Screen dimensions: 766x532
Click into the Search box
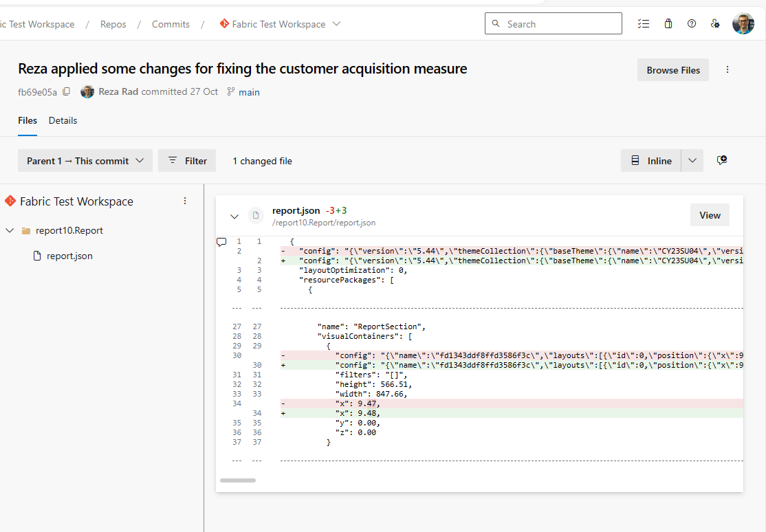pyautogui.click(x=560, y=24)
